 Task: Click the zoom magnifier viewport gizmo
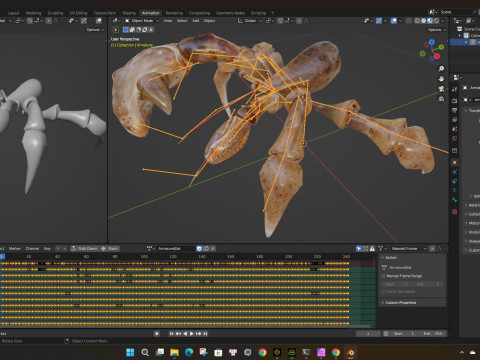click(x=441, y=69)
